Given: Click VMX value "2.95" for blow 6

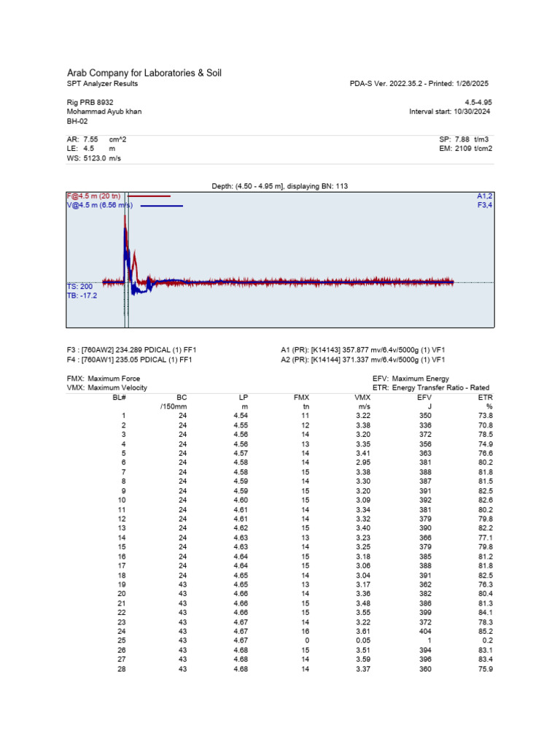Looking at the screenshot, I should [x=363, y=462].
